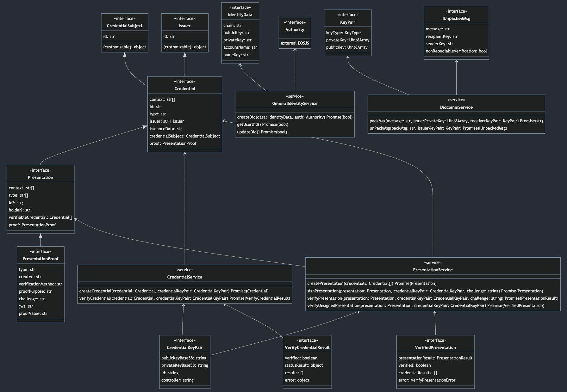This screenshot has width=567, height=392.
Task: Select 'recipientKey: str' attribute
Action: pyautogui.click(x=442, y=37)
